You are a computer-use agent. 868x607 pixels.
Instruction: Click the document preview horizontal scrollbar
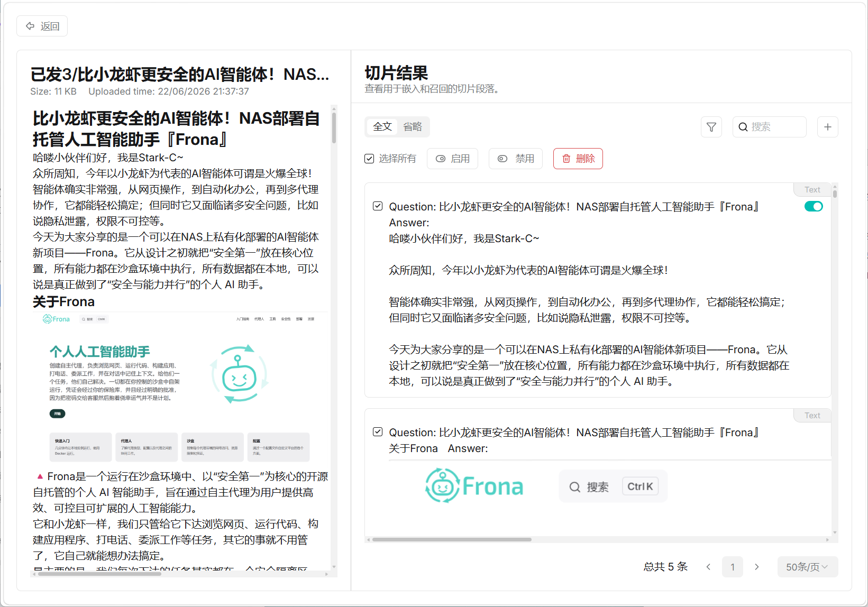point(99,574)
